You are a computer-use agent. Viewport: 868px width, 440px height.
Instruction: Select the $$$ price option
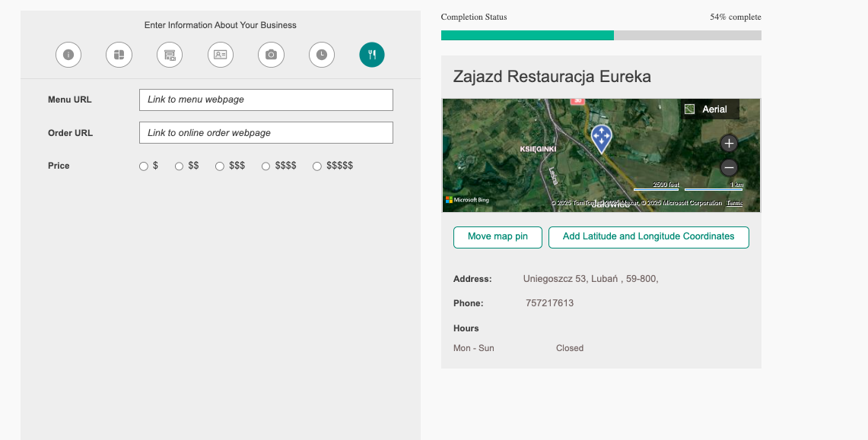point(220,166)
